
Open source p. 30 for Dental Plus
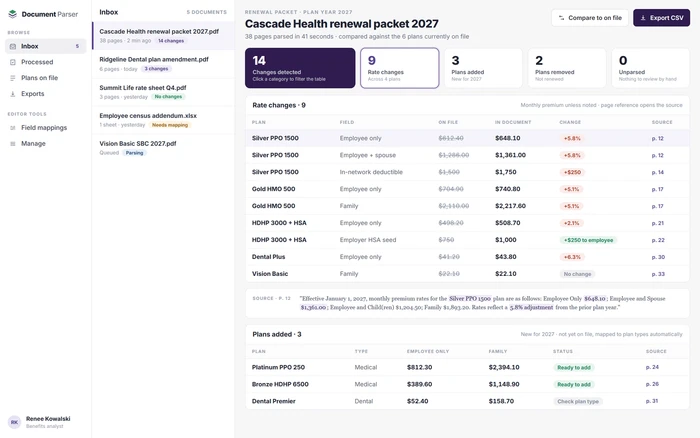[x=658, y=257]
